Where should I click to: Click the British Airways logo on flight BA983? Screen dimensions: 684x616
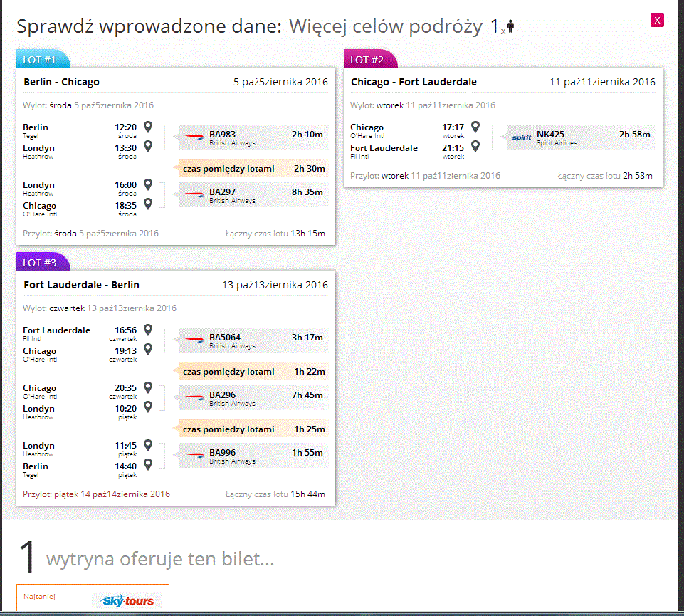pos(194,137)
